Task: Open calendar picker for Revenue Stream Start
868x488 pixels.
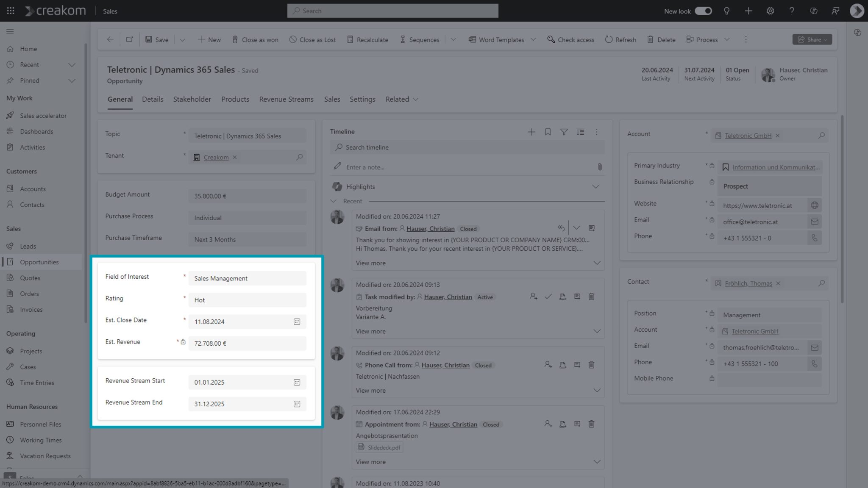Action: pos(297,382)
